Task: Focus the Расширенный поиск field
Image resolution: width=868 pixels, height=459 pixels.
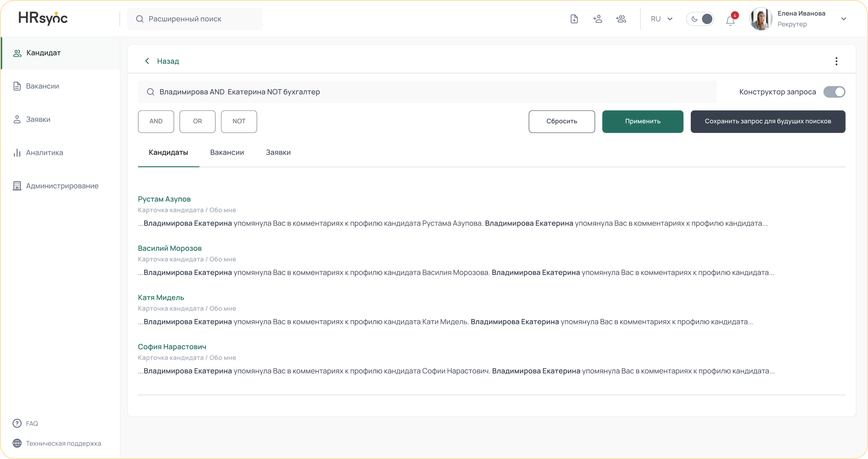Action: (195, 19)
